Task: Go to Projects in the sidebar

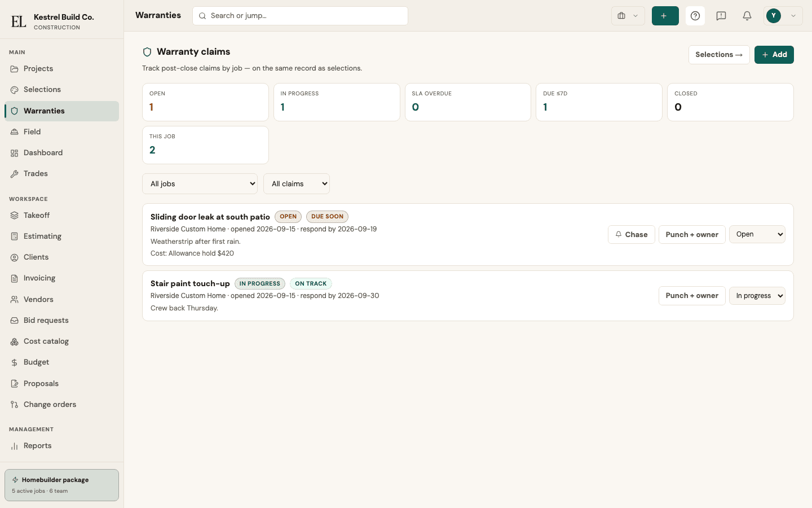Action: coord(62,69)
